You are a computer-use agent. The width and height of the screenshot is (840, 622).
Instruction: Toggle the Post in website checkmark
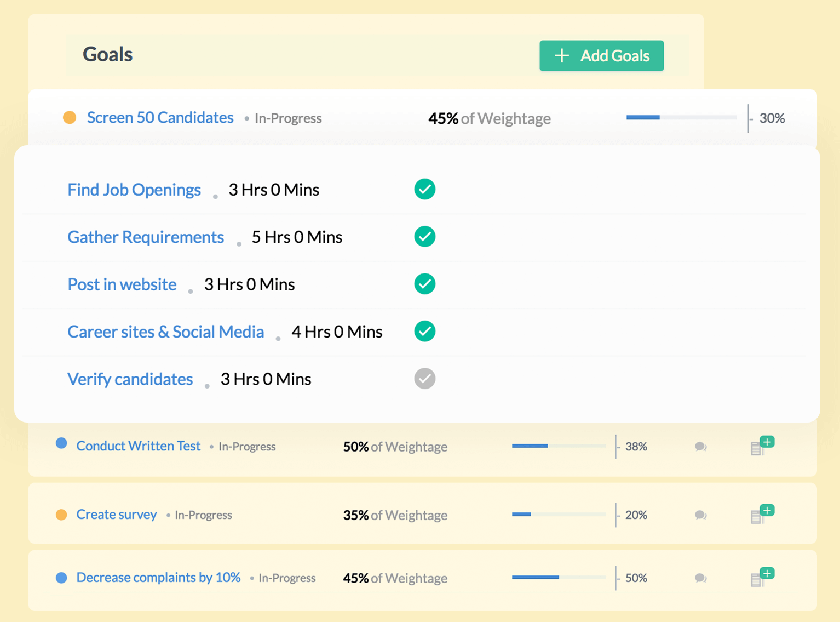click(424, 284)
